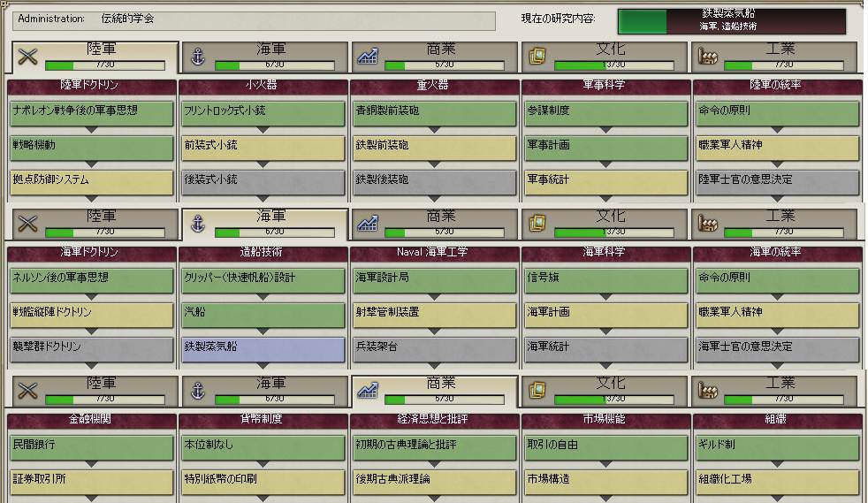Select the 拠点防御システム technology
The width and height of the screenshot is (868, 503).
click(x=92, y=179)
